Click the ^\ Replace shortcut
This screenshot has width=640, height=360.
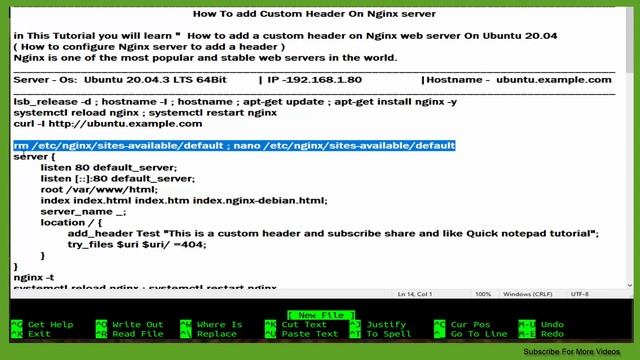point(209,334)
